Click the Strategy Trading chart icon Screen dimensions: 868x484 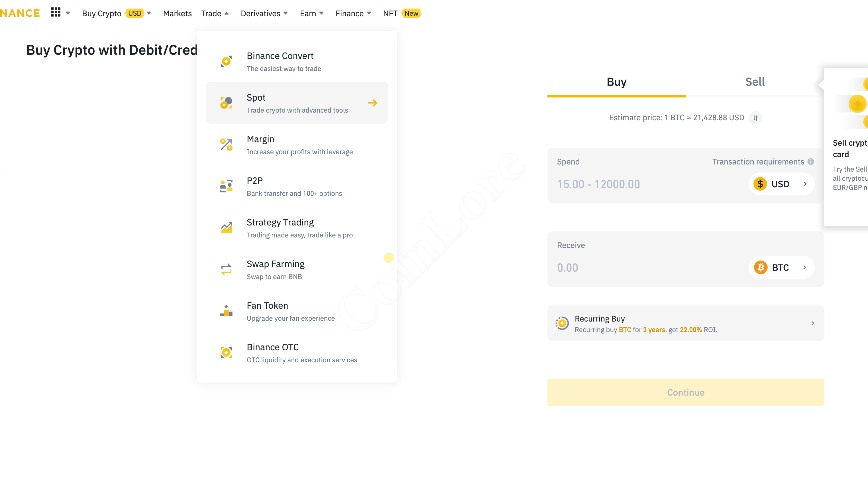pos(226,228)
